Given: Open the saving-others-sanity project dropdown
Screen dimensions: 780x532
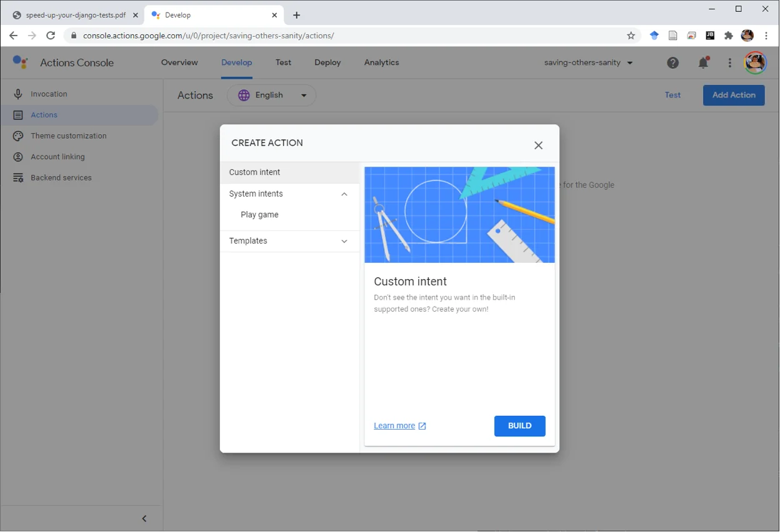Looking at the screenshot, I should tap(588, 62).
